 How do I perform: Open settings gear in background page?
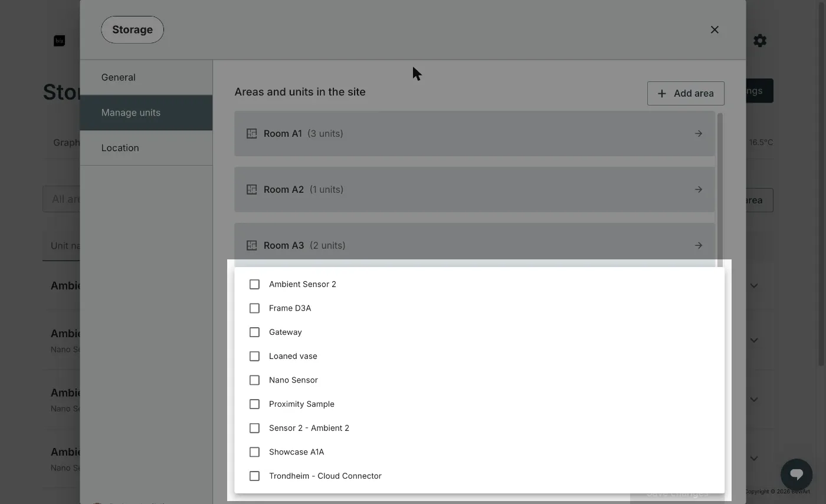[760, 41]
